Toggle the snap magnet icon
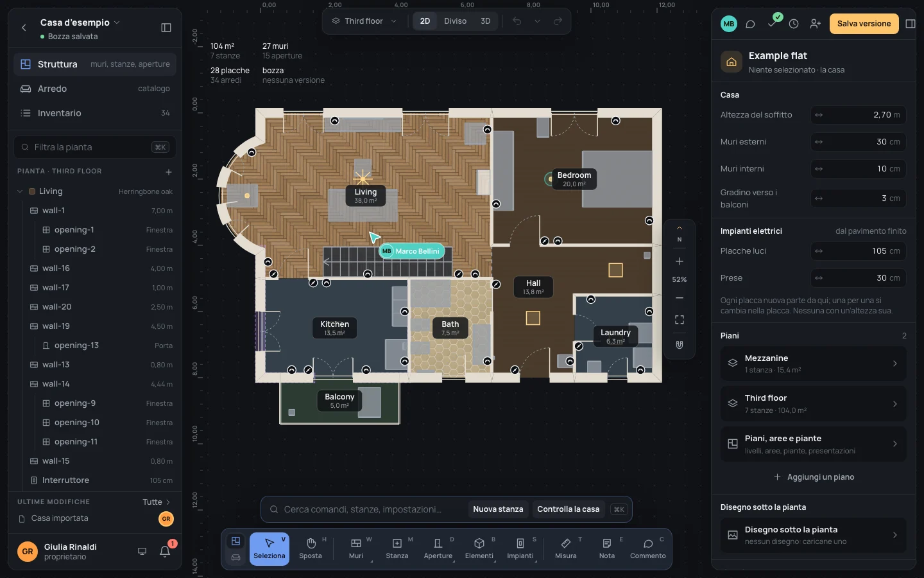 680,345
